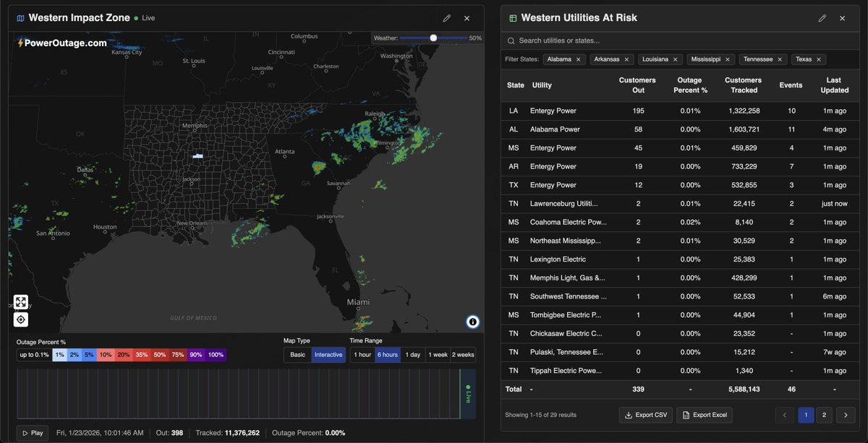Image resolution: width=868 pixels, height=443 pixels.
Task: Export table as Excel
Action: click(x=705, y=415)
